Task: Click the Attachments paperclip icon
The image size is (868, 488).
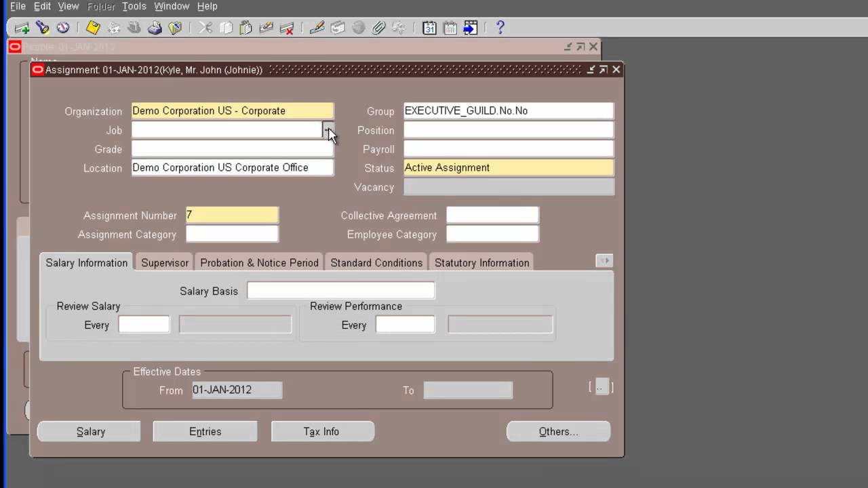Action: (378, 28)
